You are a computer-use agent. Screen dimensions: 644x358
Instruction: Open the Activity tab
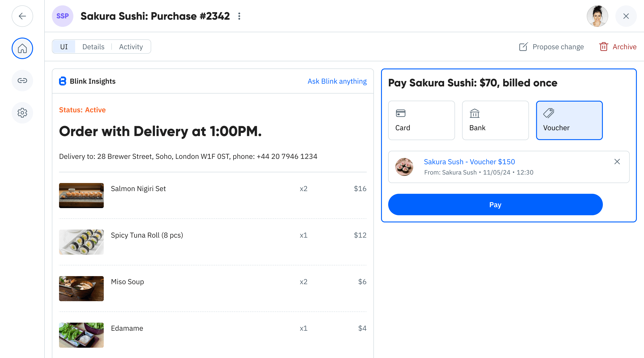pos(131,47)
